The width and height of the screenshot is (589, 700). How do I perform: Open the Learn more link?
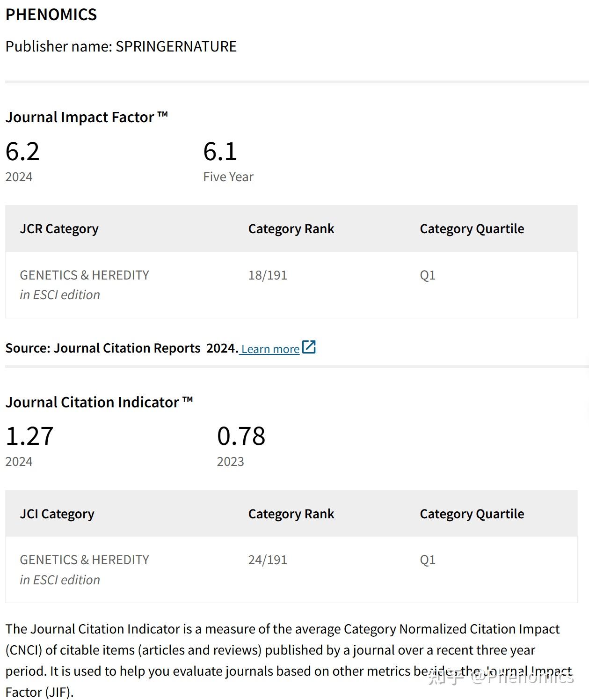270,349
